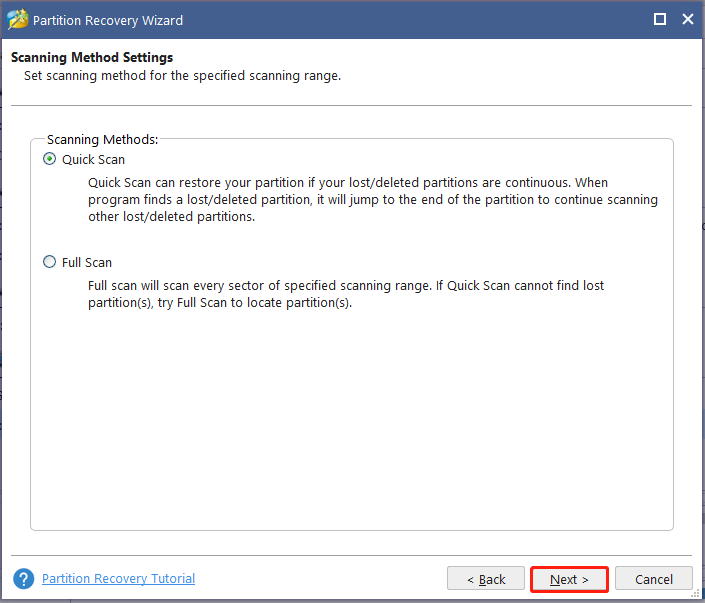This screenshot has height=603, width=705.
Task: Click the Scanning Method Settings heading
Action: tap(92, 58)
